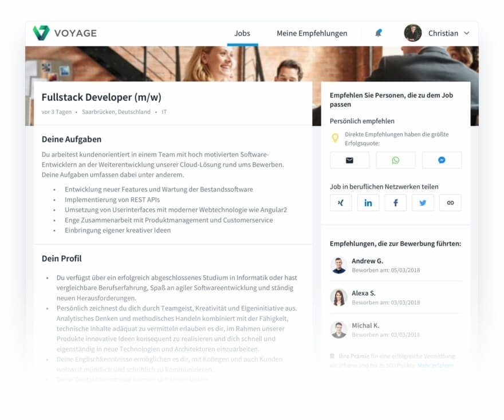The image size is (504, 420).
Task: Click the lightbulb tip icon
Action: pyautogui.click(x=335, y=138)
